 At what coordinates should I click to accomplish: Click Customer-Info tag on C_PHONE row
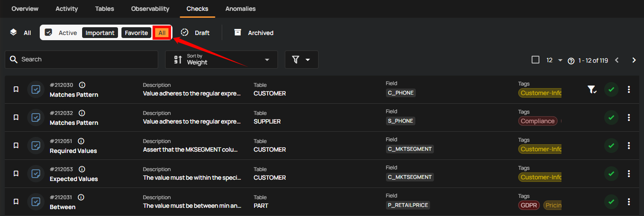pos(540,93)
